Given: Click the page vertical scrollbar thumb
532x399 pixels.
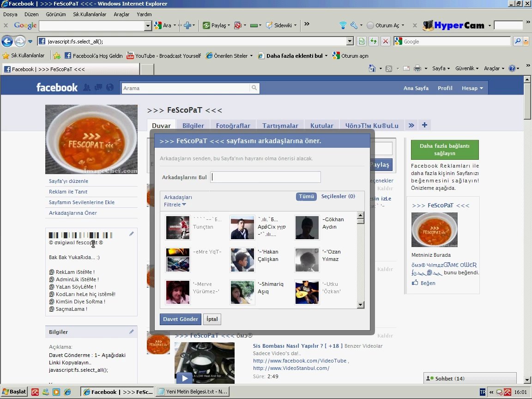Looking at the screenshot, I should pos(527,101).
